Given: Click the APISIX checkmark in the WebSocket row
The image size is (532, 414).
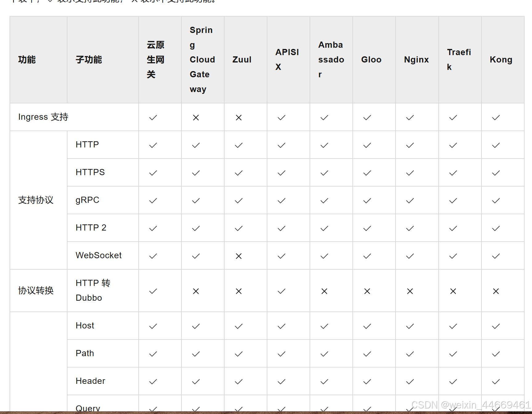Looking at the screenshot, I should [282, 256].
